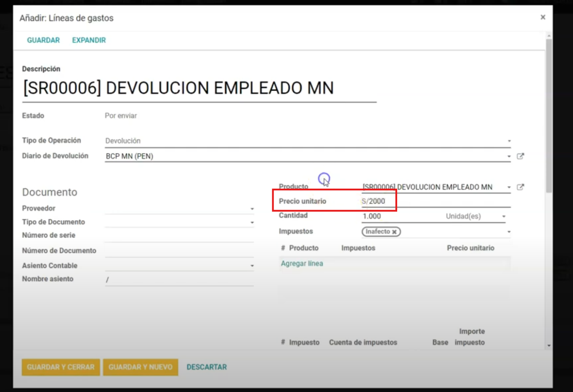The height and width of the screenshot is (392, 573).
Task: Open external link for Producto field
Action: pos(520,187)
